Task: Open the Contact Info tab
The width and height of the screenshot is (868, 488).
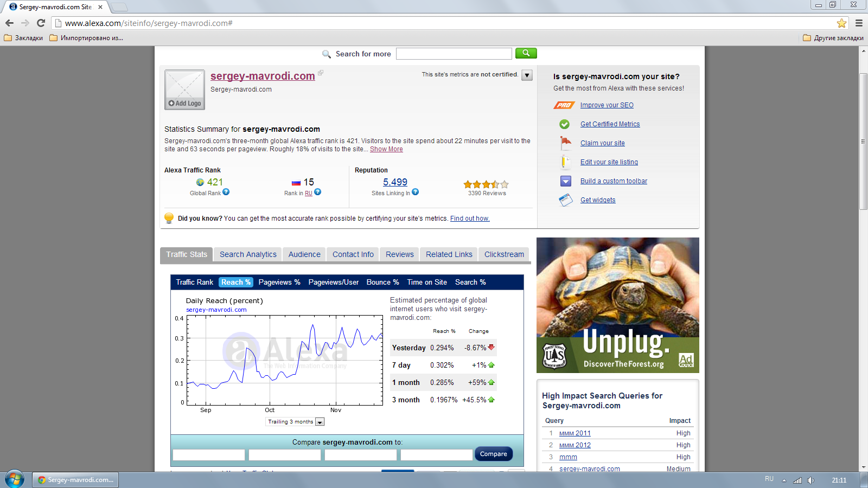Action: point(353,254)
